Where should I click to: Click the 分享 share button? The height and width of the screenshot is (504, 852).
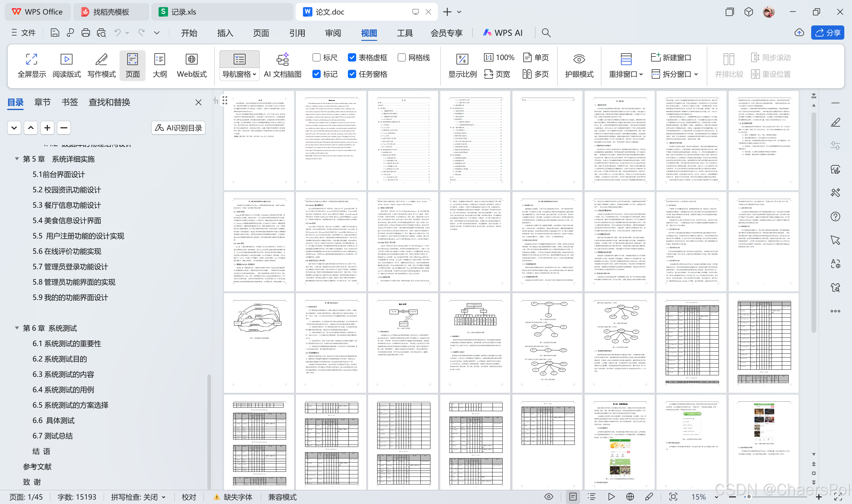[x=827, y=33]
